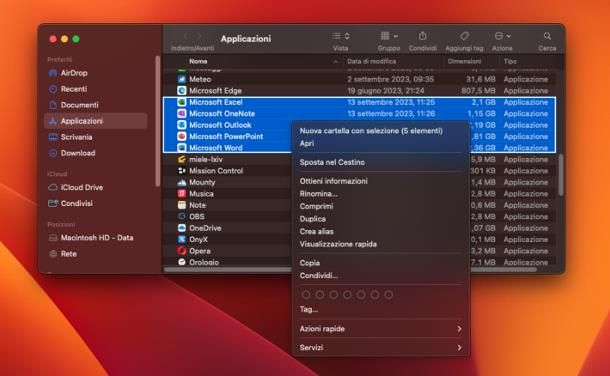Click the Orologio app row
Screen dimensions: 610x376
[x=228, y=262]
